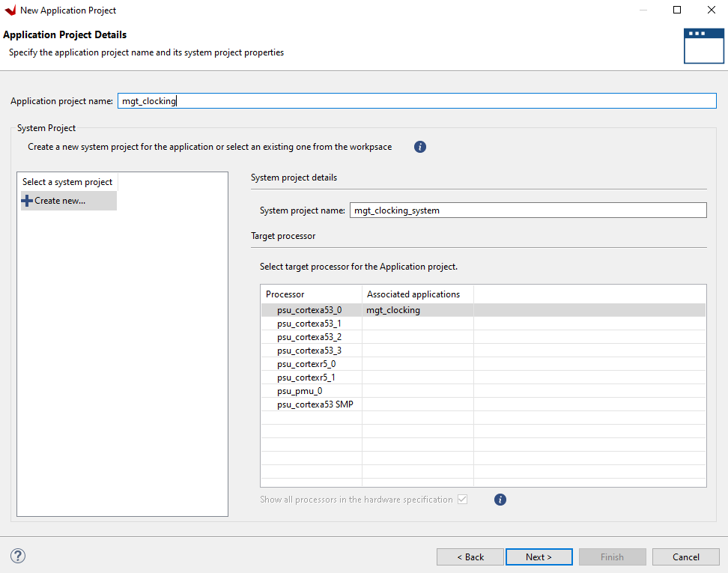Click the application window banner icon
Screen dimensions: 728x573
(703, 46)
